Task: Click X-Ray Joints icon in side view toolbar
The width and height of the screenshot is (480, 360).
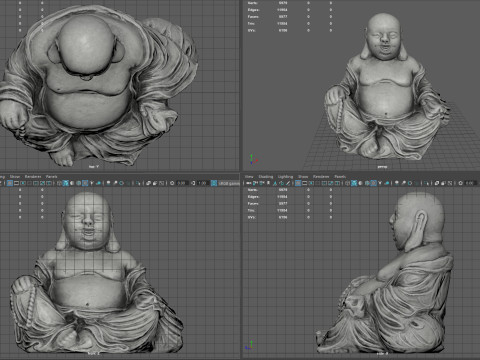Action: (450, 183)
